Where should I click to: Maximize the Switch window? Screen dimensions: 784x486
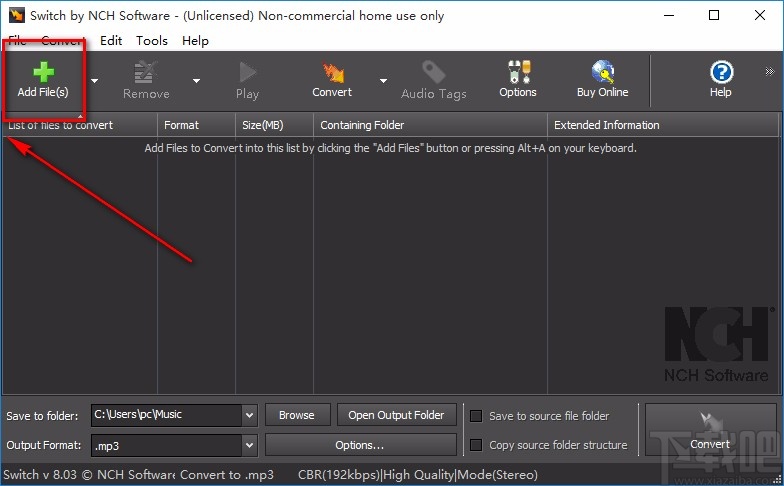click(x=714, y=15)
